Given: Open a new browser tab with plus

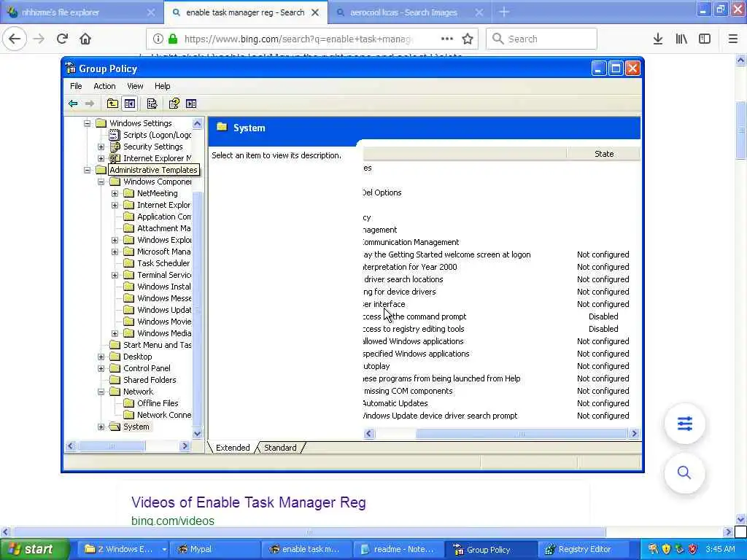Looking at the screenshot, I should (504, 12).
